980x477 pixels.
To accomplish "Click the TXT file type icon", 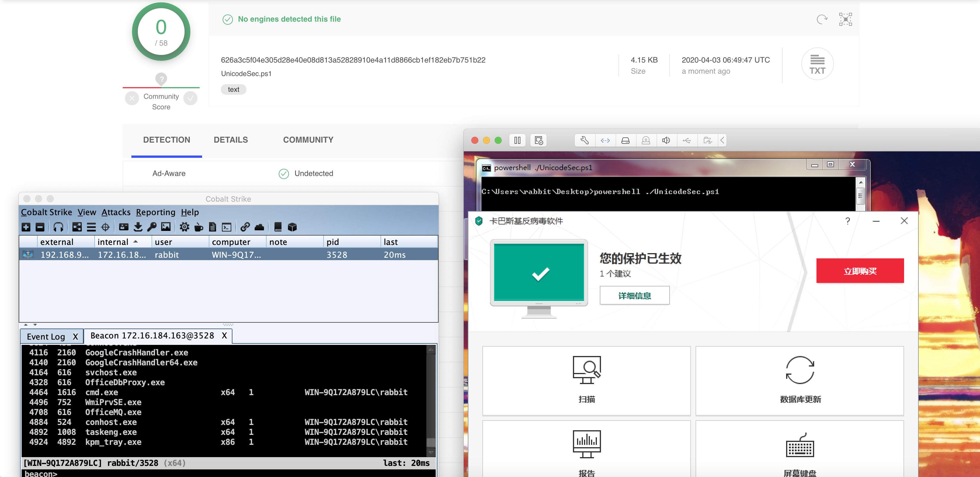I will (x=817, y=64).
